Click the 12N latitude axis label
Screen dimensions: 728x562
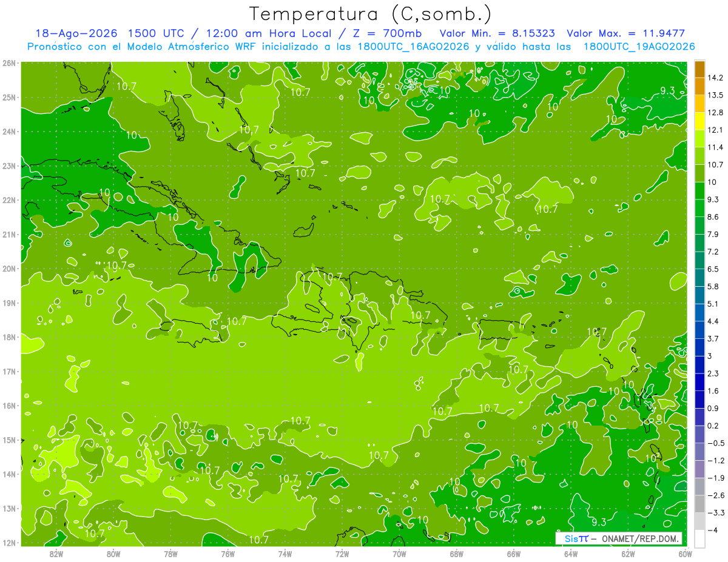click(9, 543)
